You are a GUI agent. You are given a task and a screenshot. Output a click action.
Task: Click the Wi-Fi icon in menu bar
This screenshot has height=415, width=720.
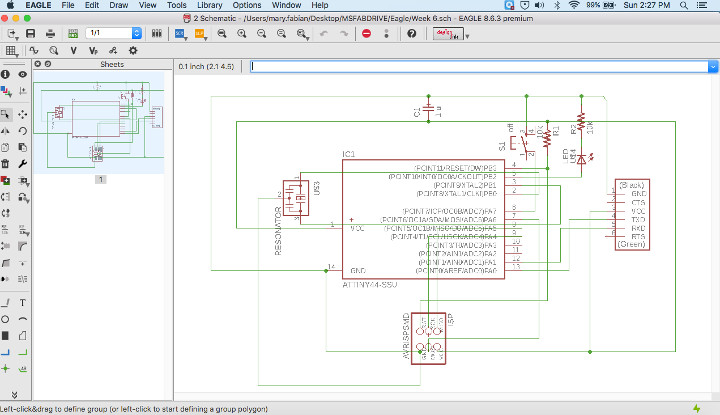click(574, 5)
